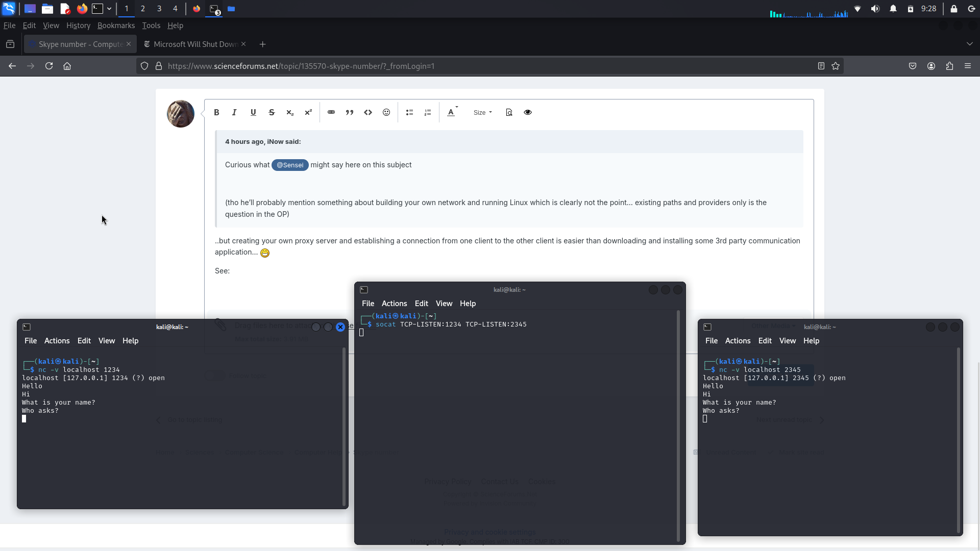Open Firefox Bookmarks menu
This screenshot has width=980, height=551.
tap(116, 26)
